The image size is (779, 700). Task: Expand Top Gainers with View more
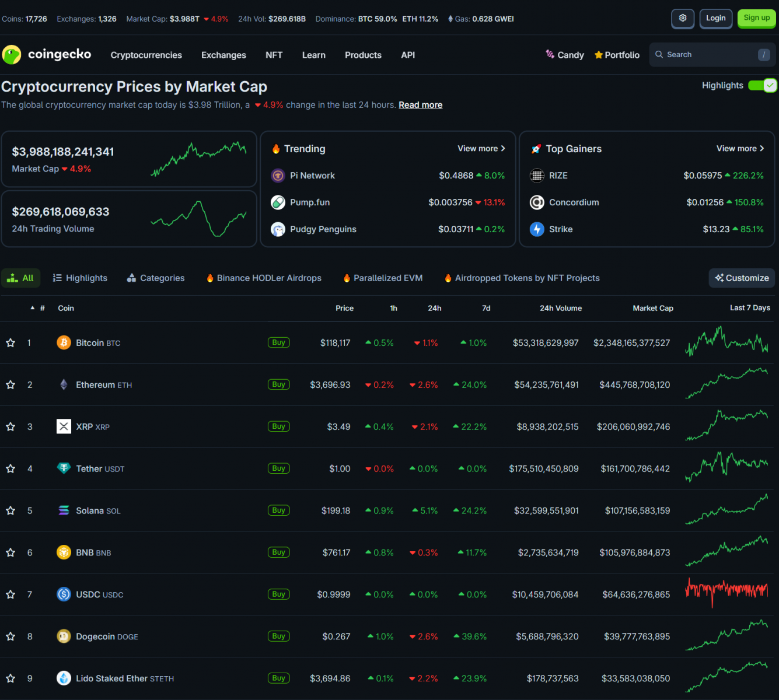740,149
